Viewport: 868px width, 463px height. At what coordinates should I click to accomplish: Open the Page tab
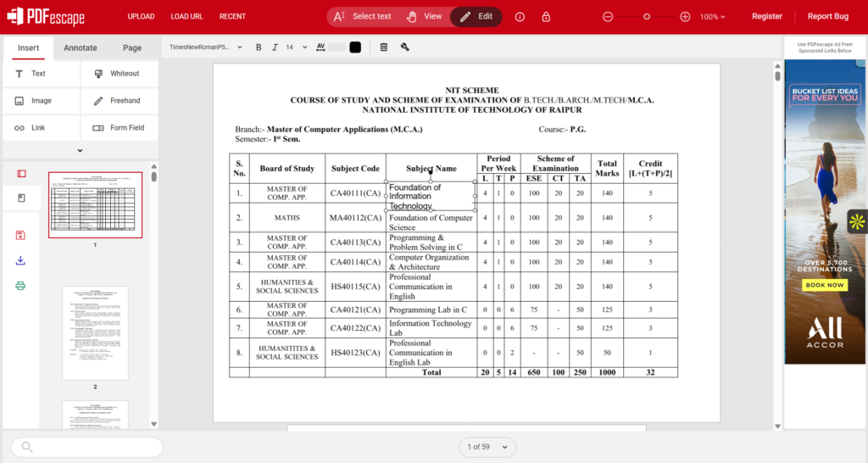pos(132,48)
